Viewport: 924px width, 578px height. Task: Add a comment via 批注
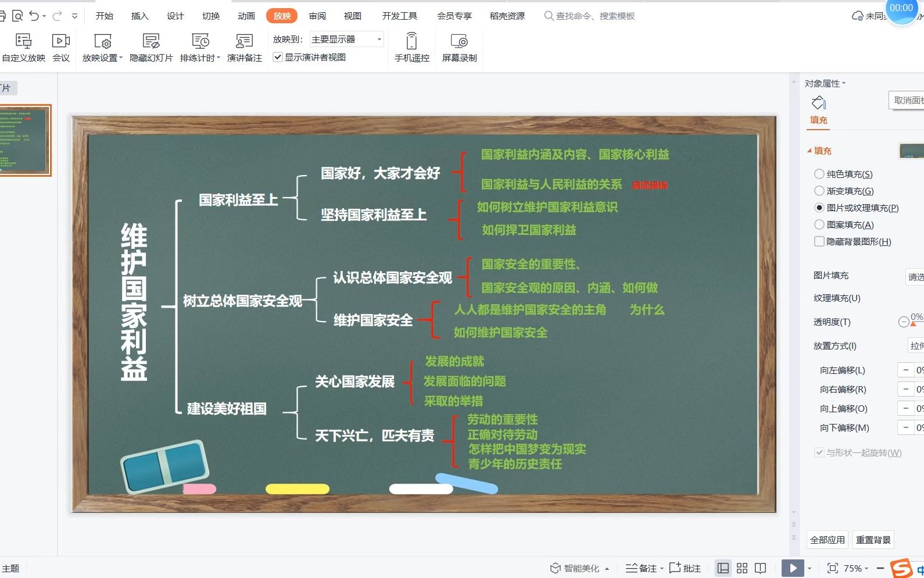click(685, 568)
